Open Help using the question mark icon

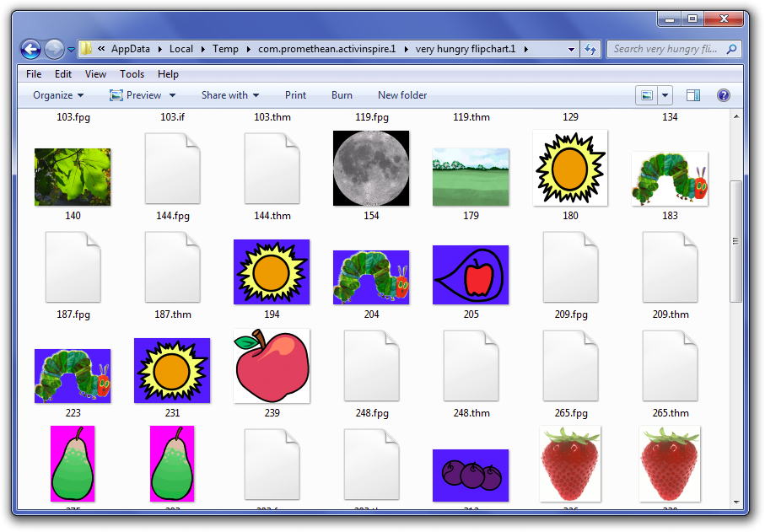(724, 94)
